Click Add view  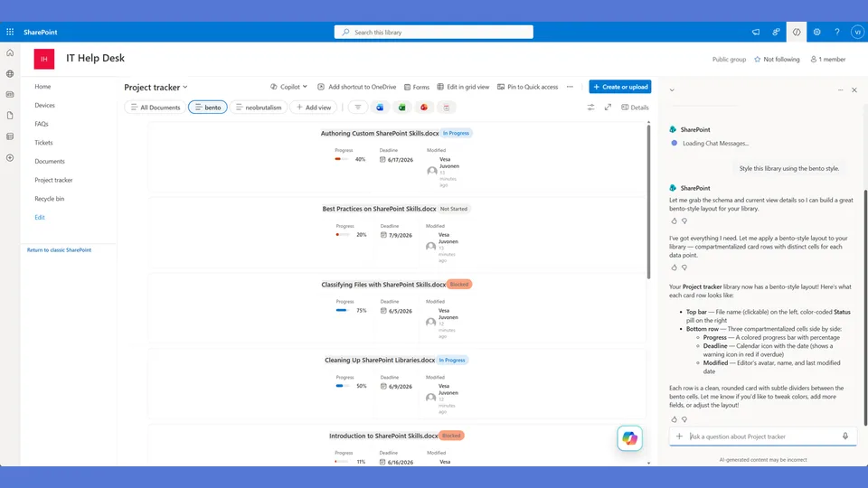314,108
